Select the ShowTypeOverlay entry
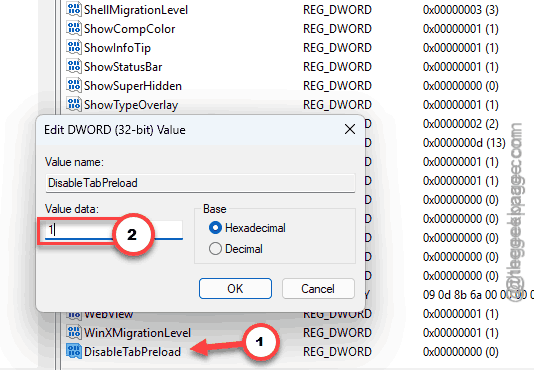Screen dimensions: 534x370 (131, 105)
